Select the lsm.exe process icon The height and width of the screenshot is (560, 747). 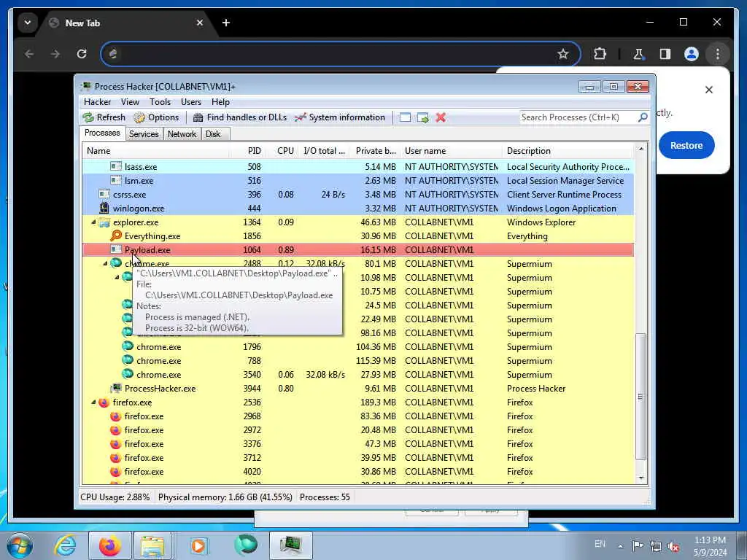pyautogui.click(x=116, y=180)
